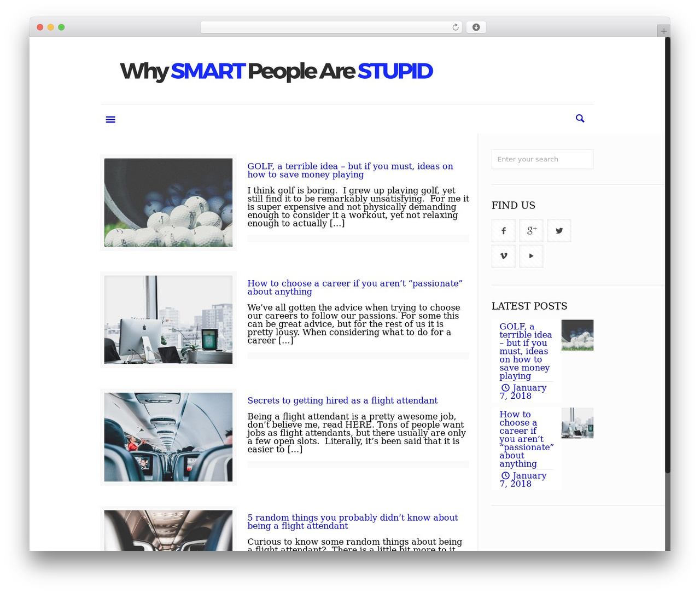The image size is (700, 593).
Task: Click the golf balls article thumbnail
Action: tap(168, 202)
